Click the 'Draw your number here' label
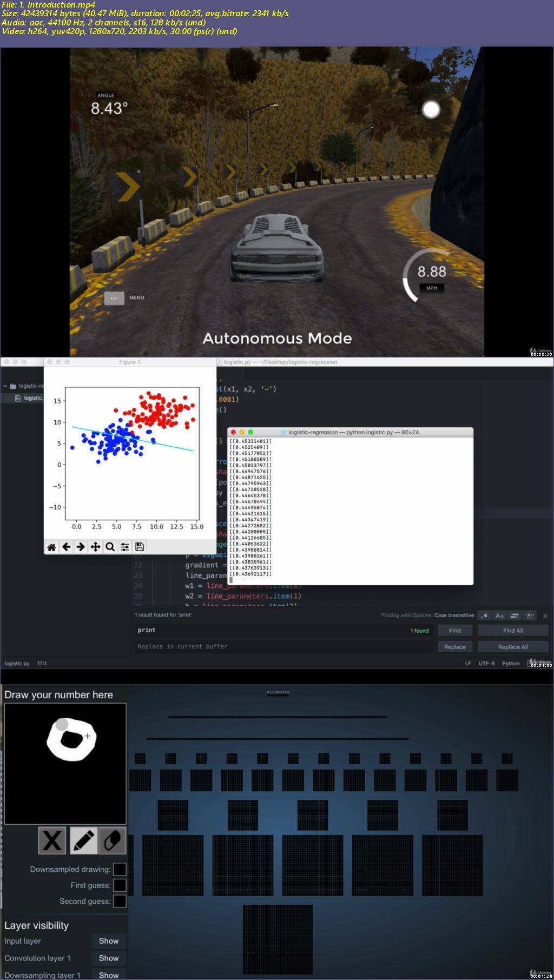This screenshot has height=980, width=554. (x=59, y=695)
